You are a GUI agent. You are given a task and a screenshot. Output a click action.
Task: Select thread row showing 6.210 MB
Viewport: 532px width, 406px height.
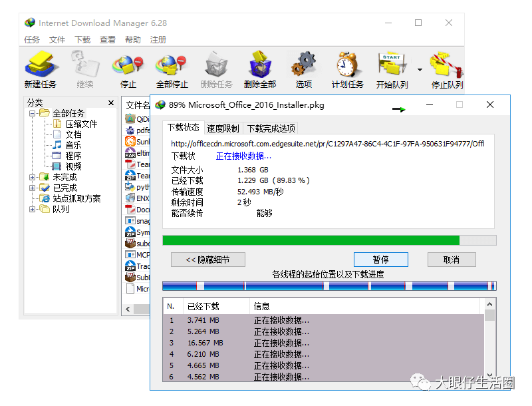point(323,354)
